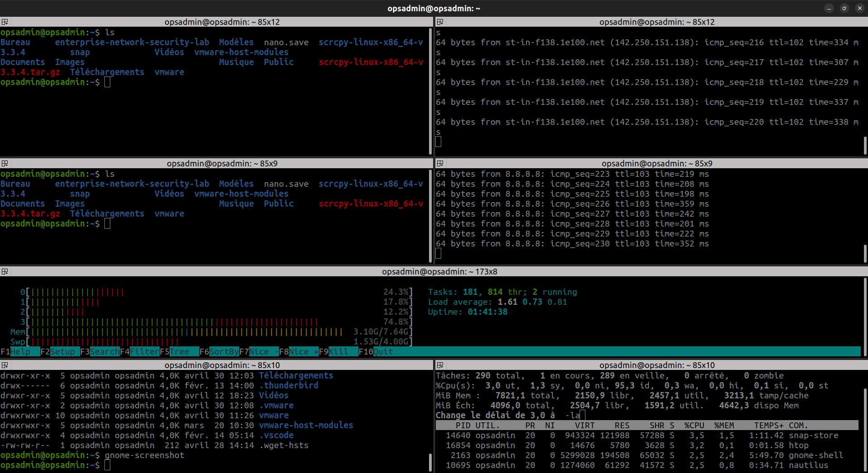This screenshot has height=473, width=868.
Task: Click 'vmware-host-modules' in the bottom-left listing
Action: pyautogui.click(x=306, y=425)
